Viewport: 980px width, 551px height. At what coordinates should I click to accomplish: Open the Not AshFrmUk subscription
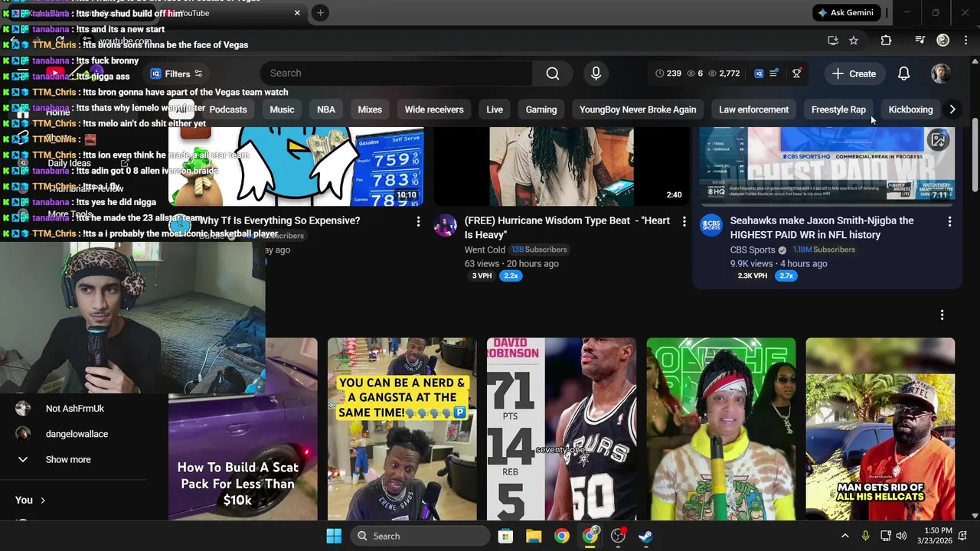(74, 409)
